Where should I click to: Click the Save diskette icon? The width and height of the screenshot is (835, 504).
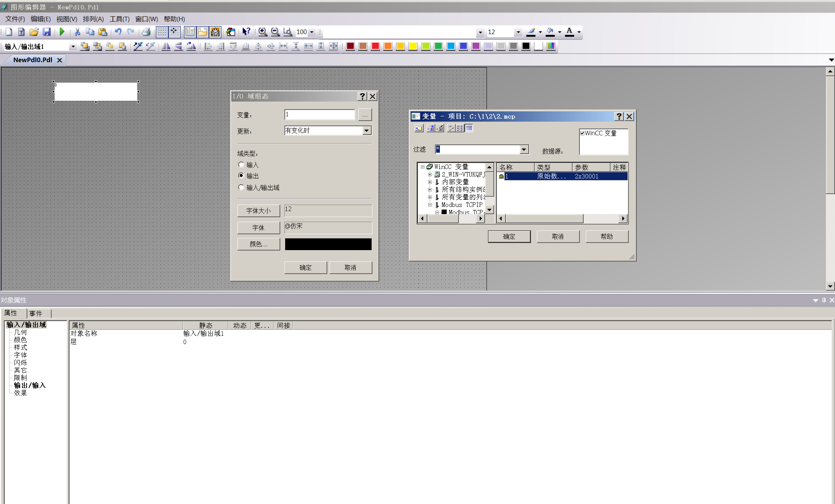[x=47, y=32]
